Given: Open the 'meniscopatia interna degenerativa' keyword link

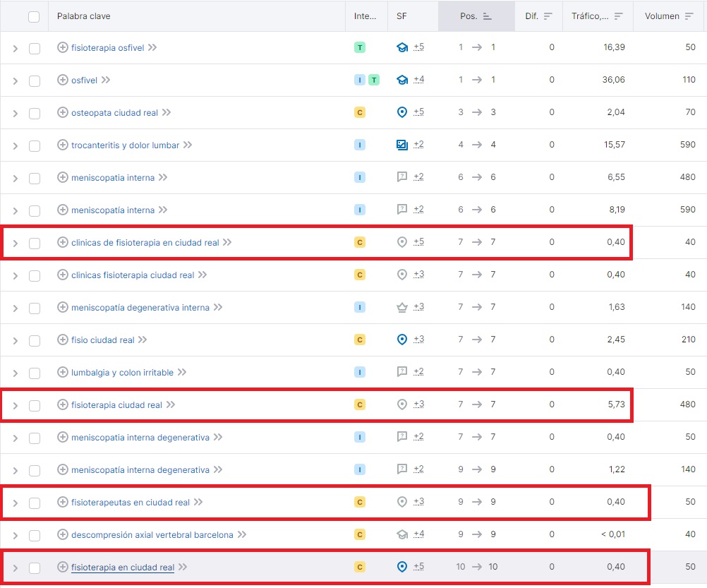Looking at the screenshot, I should (140, 438).
